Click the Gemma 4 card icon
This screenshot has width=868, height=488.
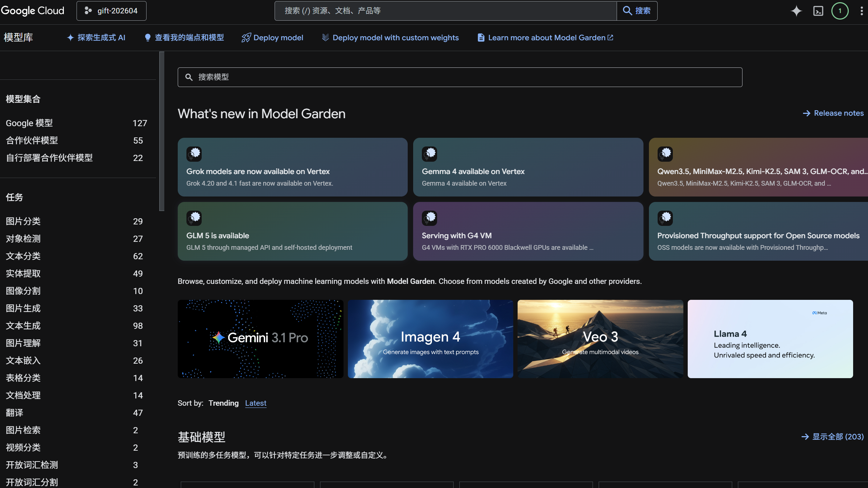click(x=429, y=154)
